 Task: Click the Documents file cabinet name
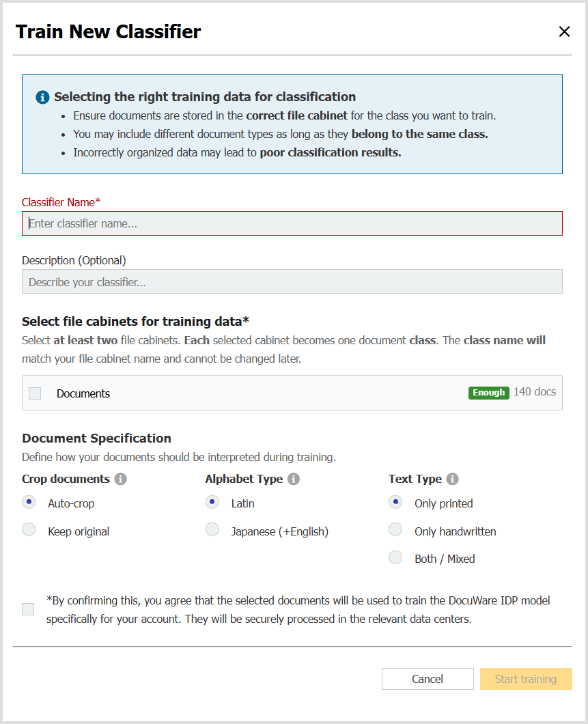[83, 393]
